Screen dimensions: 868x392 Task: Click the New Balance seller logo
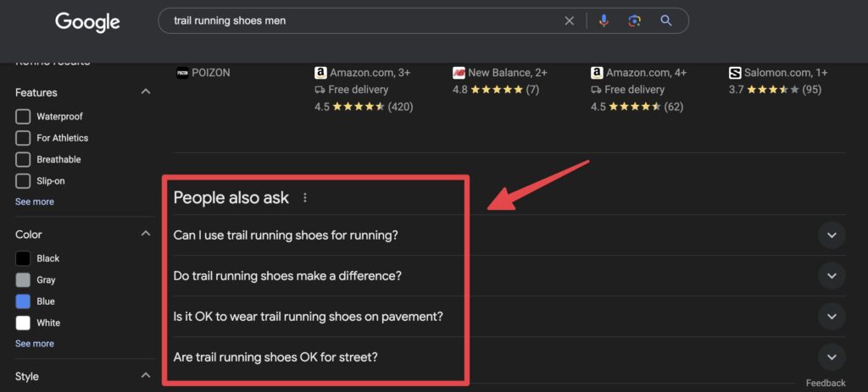[x=459, y=73]
